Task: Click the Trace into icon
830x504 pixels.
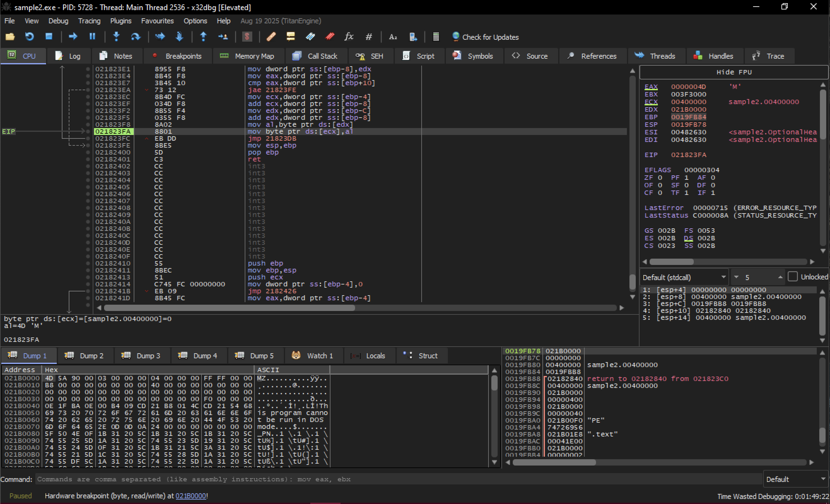Action: coord(160,36)
